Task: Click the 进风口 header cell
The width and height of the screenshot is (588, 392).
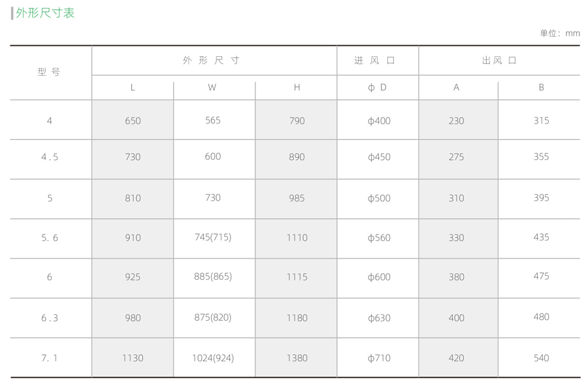Action: [376, 61]
